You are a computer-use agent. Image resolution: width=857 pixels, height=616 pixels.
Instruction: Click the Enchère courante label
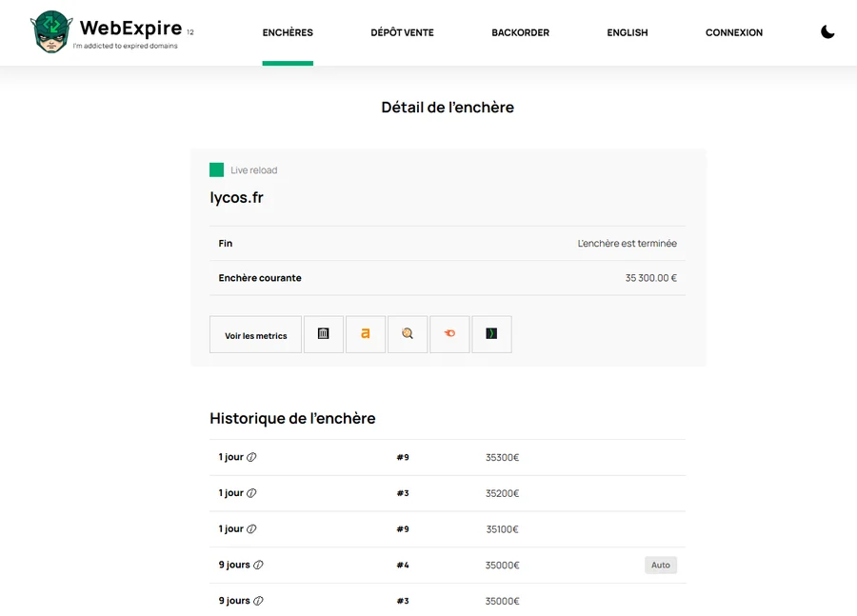[x=260, y=278]
